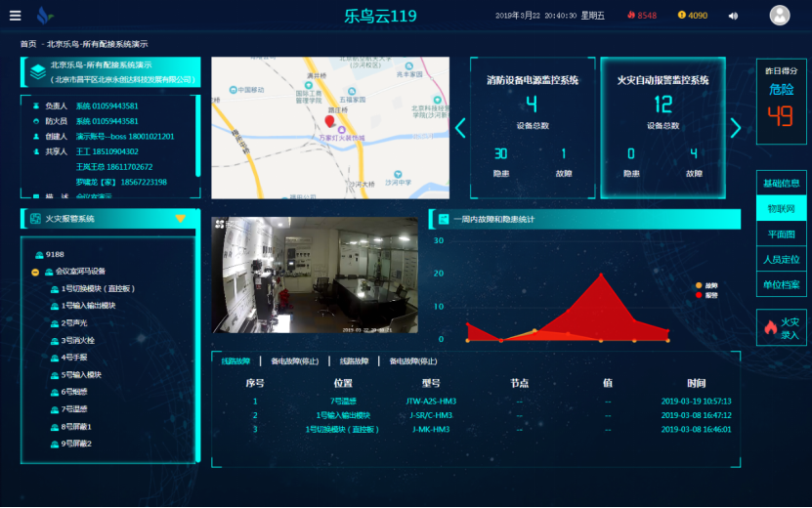Viewport: 812px width, 508px height.
Task: Click the surveillance camera video thumbnail
Action: click(x=315, y=275)
